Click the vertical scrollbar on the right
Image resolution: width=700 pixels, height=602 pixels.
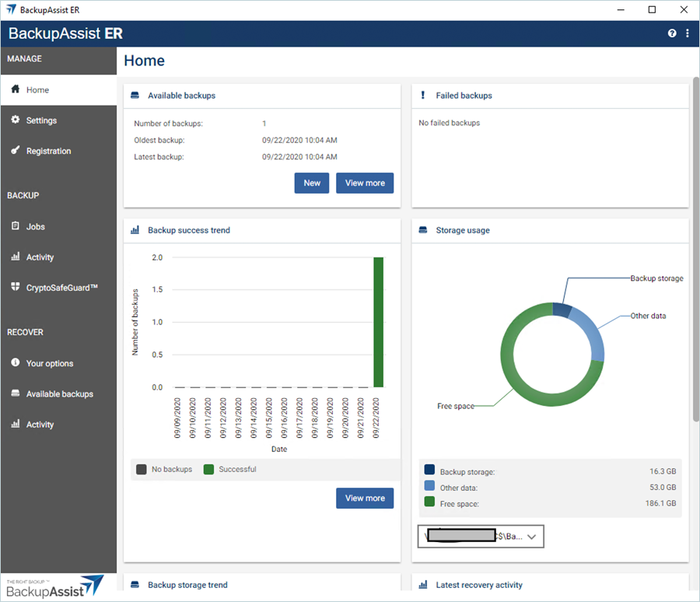[x=695, y=249]
